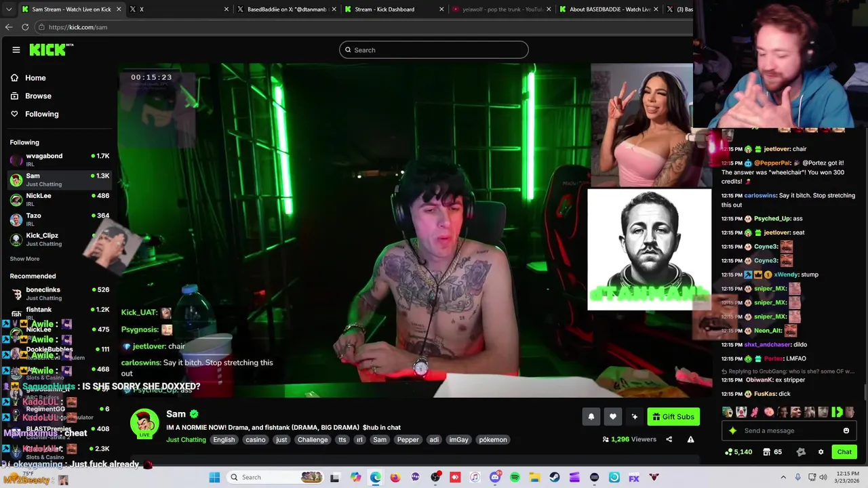Select the English tag
The width and height of the screenshot is (868, 488).
coord(224,439)
